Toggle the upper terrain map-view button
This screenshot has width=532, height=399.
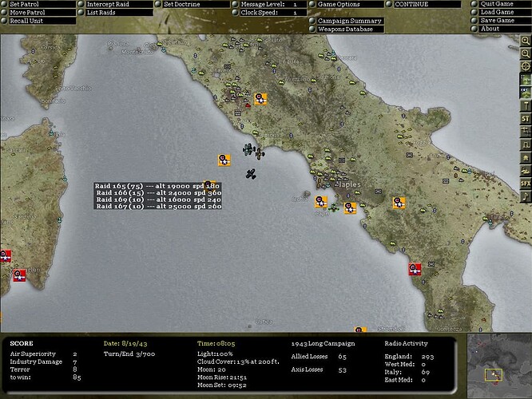coord(526,80)
